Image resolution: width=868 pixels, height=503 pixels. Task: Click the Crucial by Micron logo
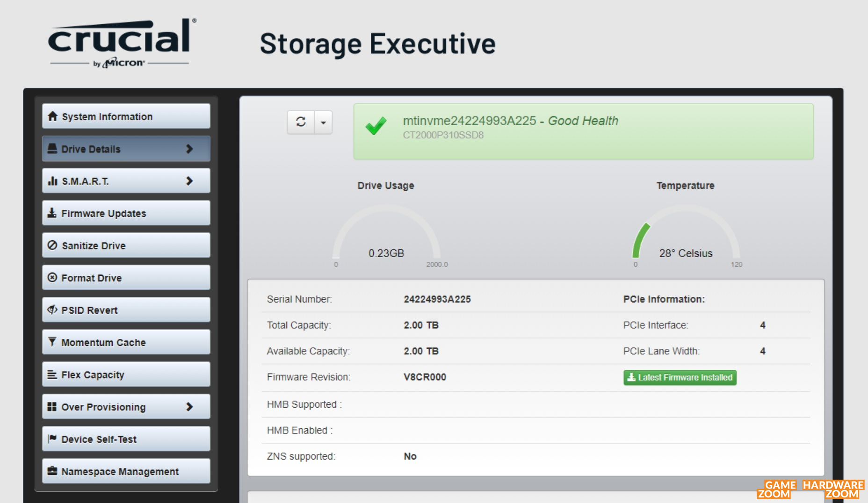(122, 43)
